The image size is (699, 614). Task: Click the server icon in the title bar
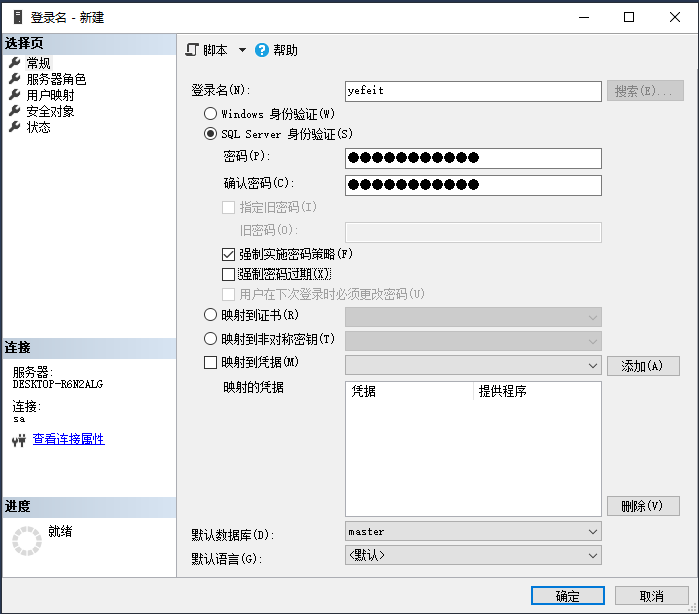[x=18, y=17]
